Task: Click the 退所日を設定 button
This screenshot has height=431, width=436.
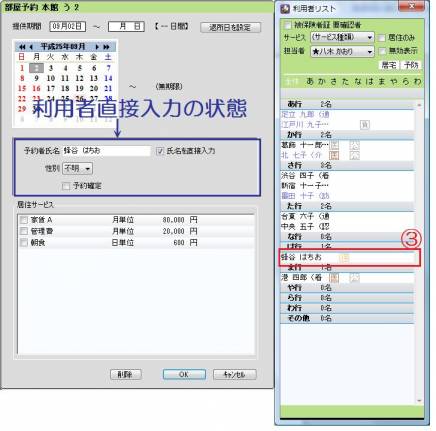Action: point(230,27)
